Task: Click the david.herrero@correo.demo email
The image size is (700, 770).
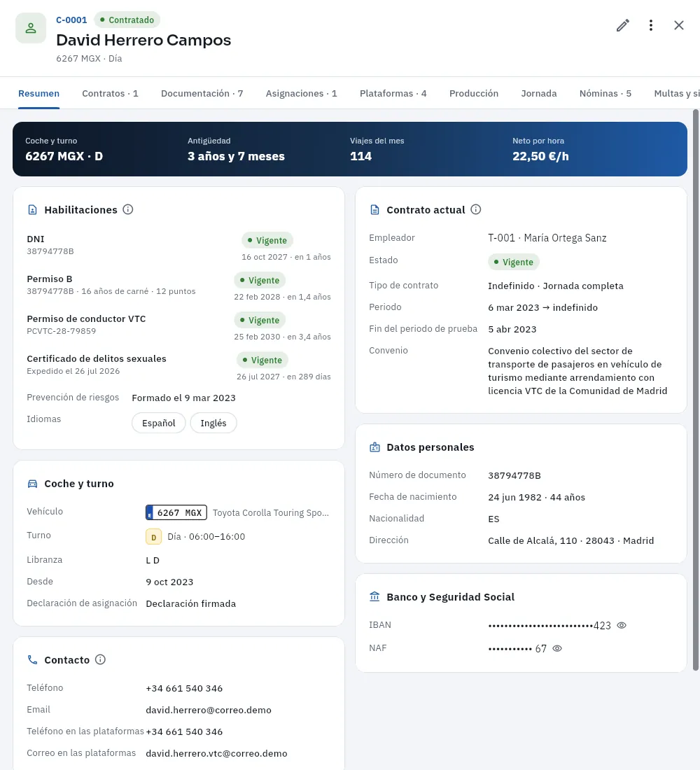Action: pyautogui.click(x=209, y=710)
